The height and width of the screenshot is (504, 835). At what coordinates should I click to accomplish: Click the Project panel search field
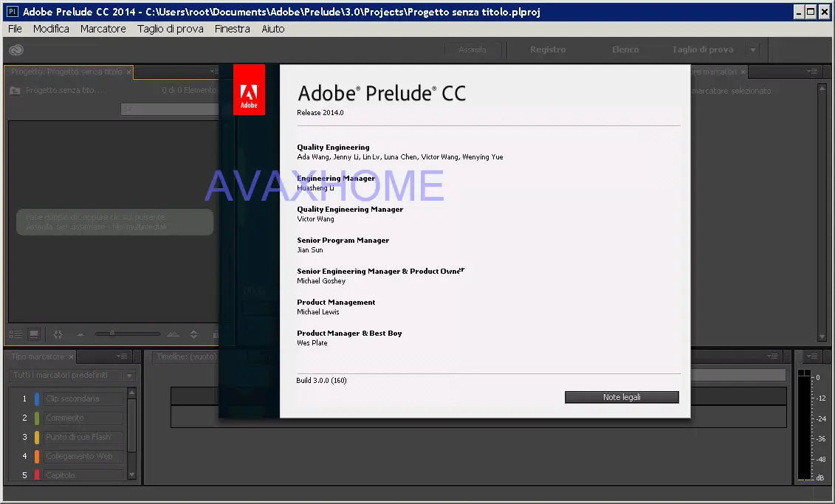[x=170, y=108]
